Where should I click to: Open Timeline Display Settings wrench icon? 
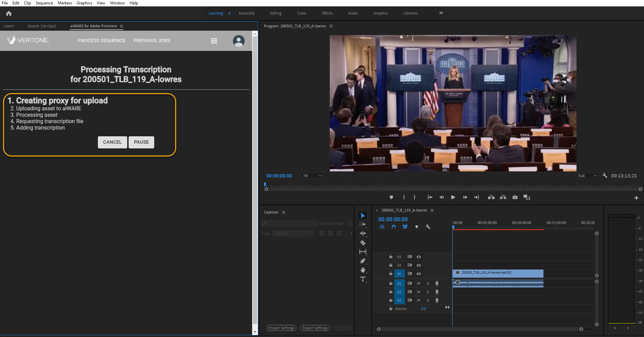point(428,227)
